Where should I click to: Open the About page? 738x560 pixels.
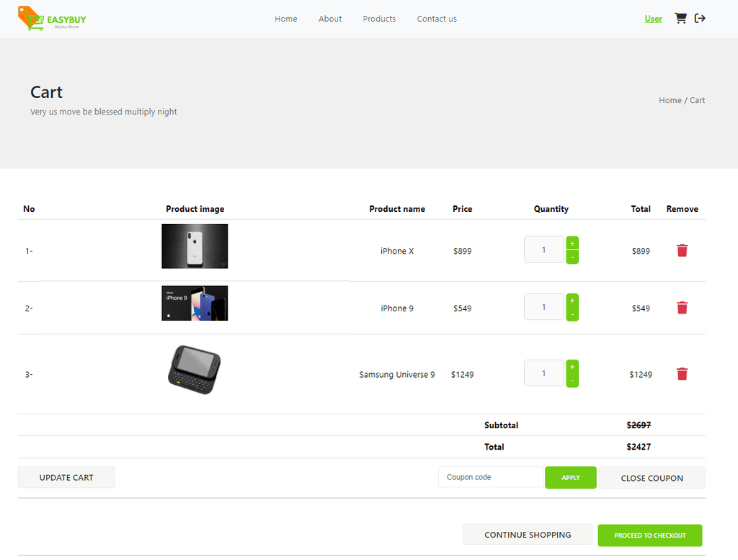click(330, 19)
